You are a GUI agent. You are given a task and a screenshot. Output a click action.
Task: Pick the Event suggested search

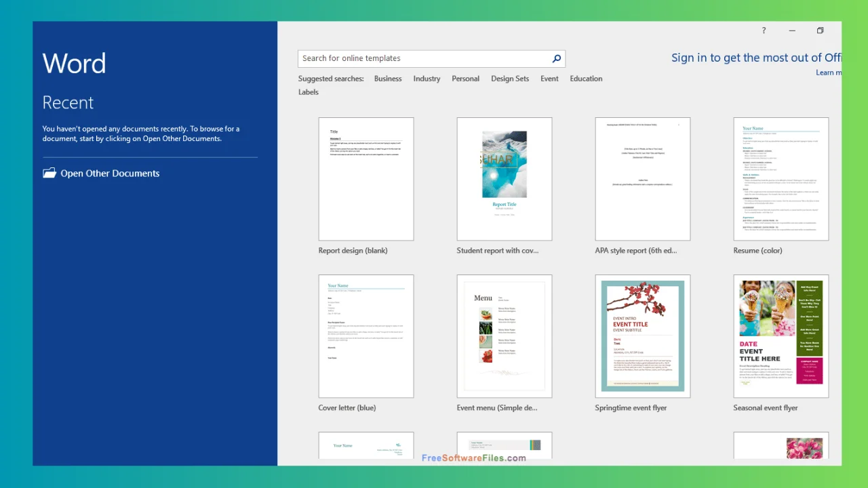coord(549,79)
